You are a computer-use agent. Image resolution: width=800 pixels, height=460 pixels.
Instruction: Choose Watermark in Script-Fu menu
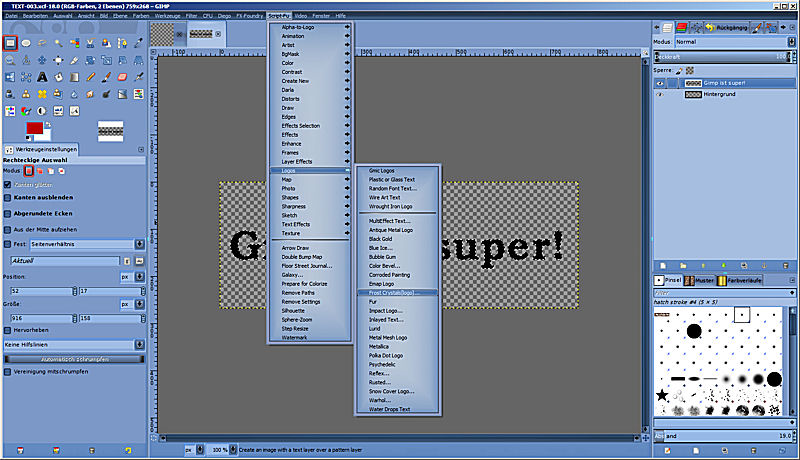310,338
